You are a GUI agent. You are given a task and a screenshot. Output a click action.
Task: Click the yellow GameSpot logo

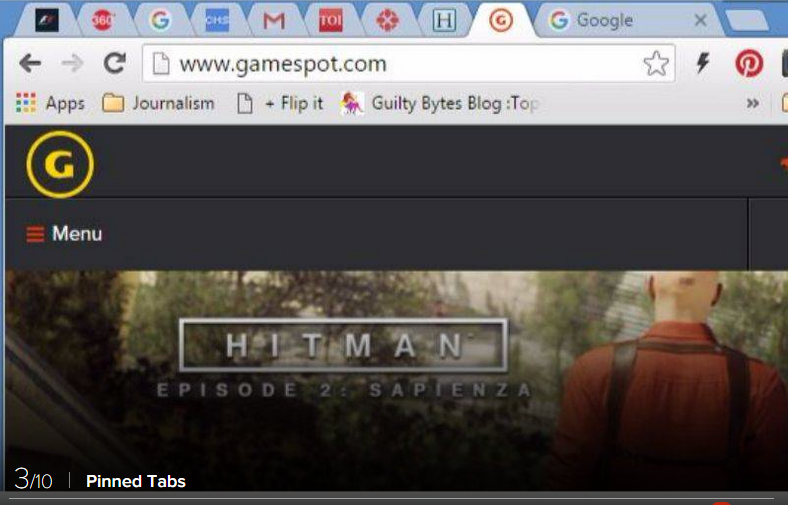[60, 164]
